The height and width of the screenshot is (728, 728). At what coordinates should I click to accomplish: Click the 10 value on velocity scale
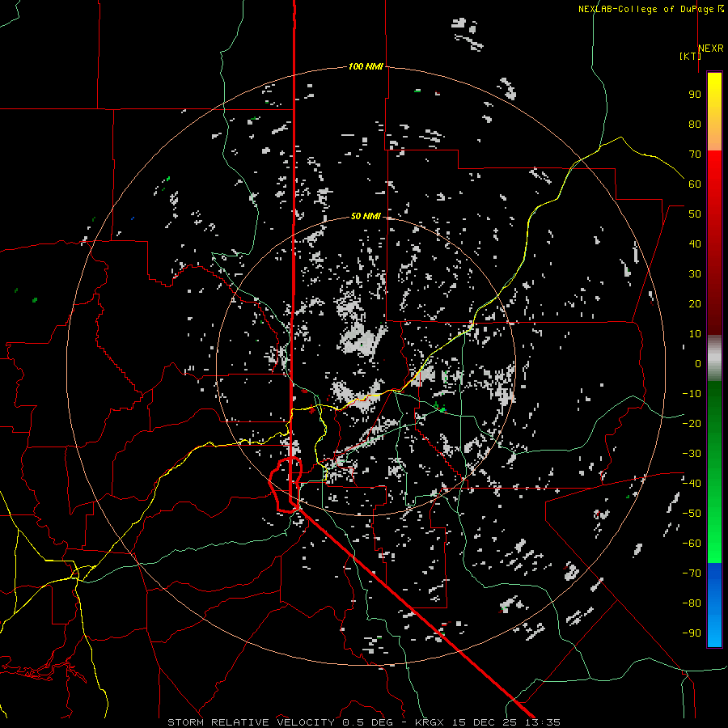(x=695, y=334)
